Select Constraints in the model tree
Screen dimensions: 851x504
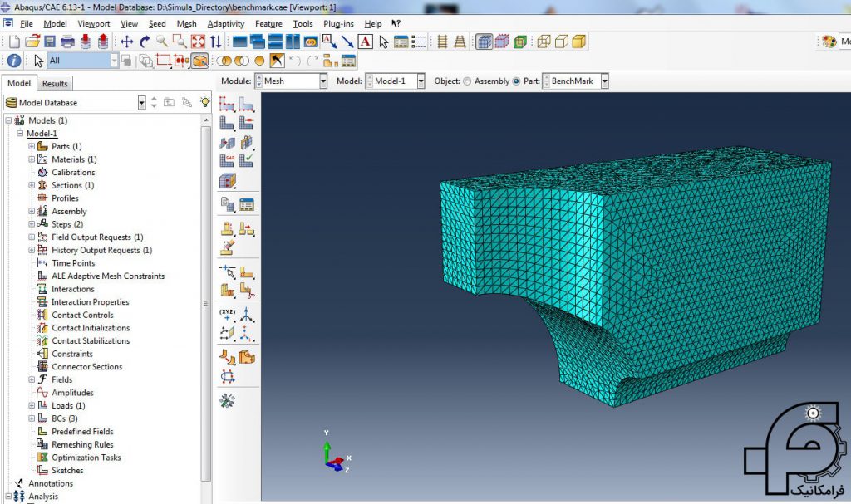coord(72,354)
